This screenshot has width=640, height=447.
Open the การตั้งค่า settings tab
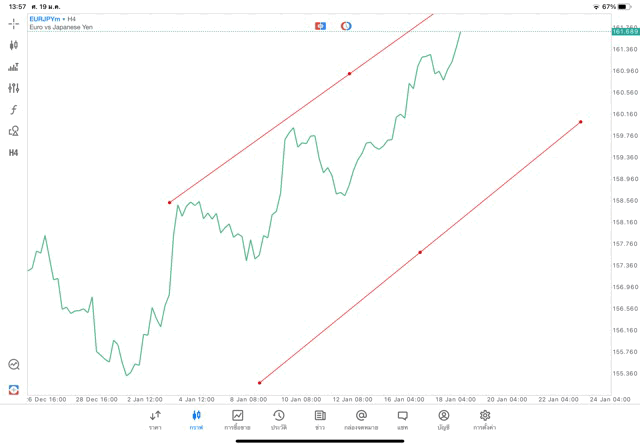click(x=485, y=419)
